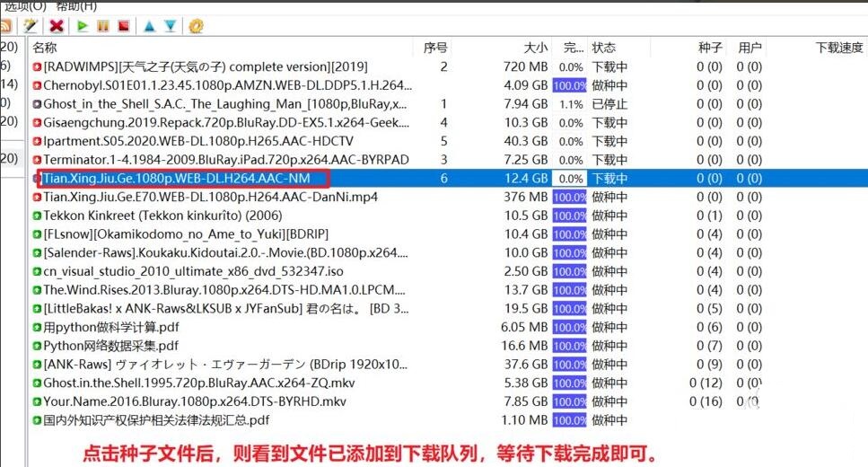Select 用python做科学计算.pdf torrent name

click(111, 328)
